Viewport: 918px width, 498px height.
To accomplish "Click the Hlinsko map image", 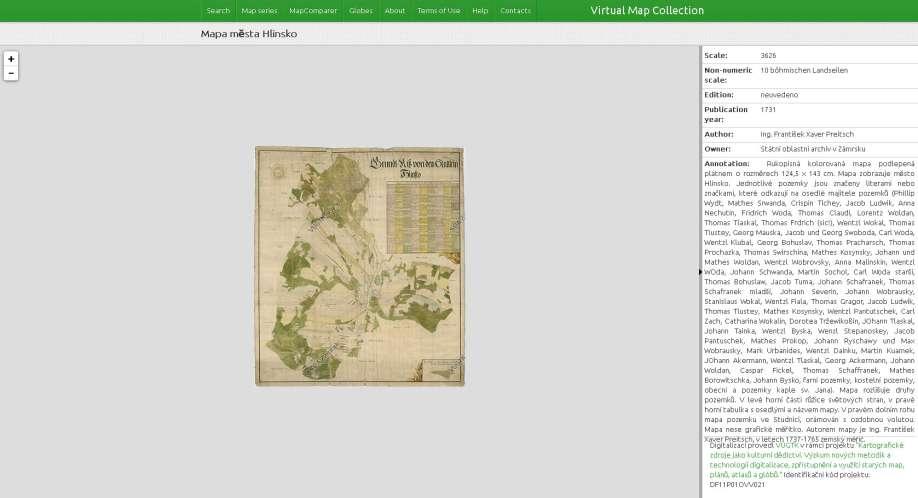I will point(359,266).
